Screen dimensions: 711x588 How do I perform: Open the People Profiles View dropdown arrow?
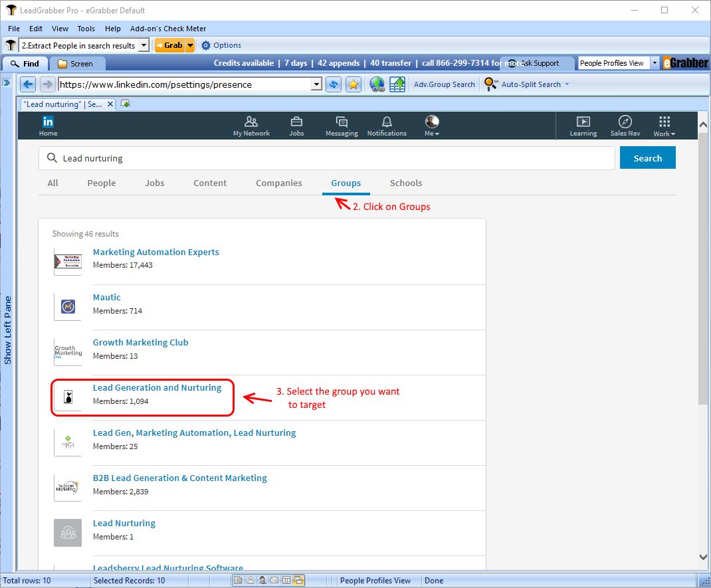655,63
